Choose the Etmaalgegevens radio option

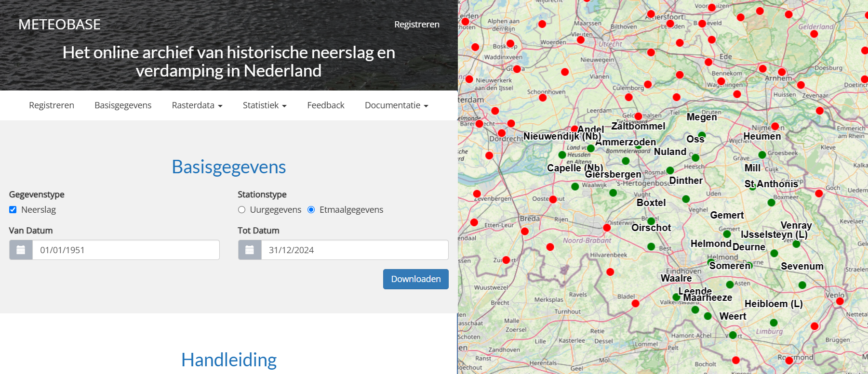[x=311, y=209]
